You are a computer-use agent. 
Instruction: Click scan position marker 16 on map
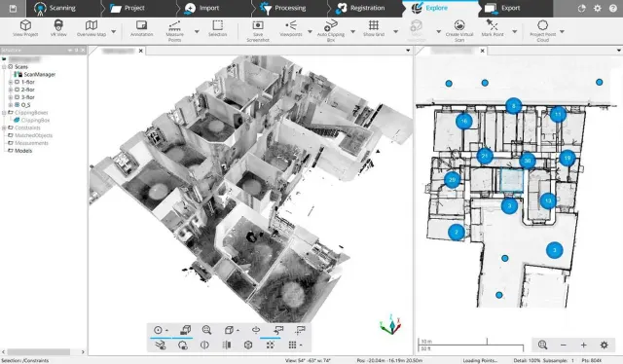(463, 122)
